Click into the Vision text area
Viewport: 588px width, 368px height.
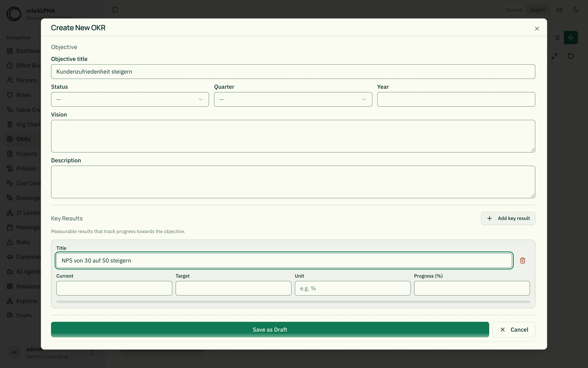coord(293,136)
